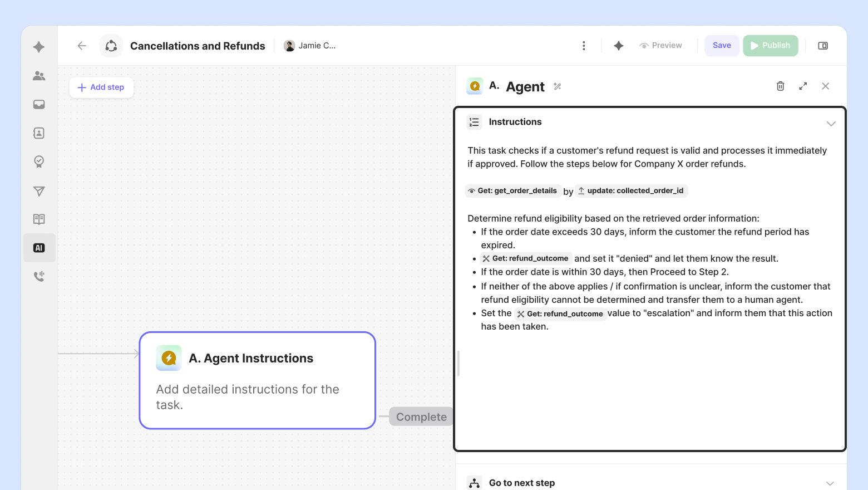Expand the Go to next step section

(830, 483)
